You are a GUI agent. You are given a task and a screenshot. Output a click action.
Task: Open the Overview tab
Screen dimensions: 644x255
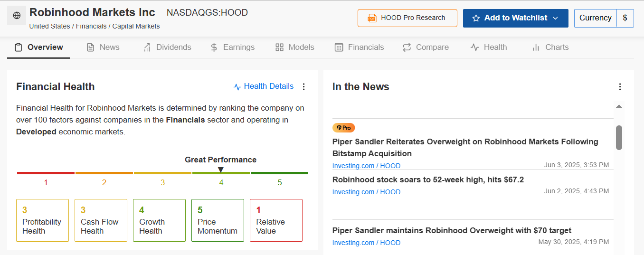point(38,47)
